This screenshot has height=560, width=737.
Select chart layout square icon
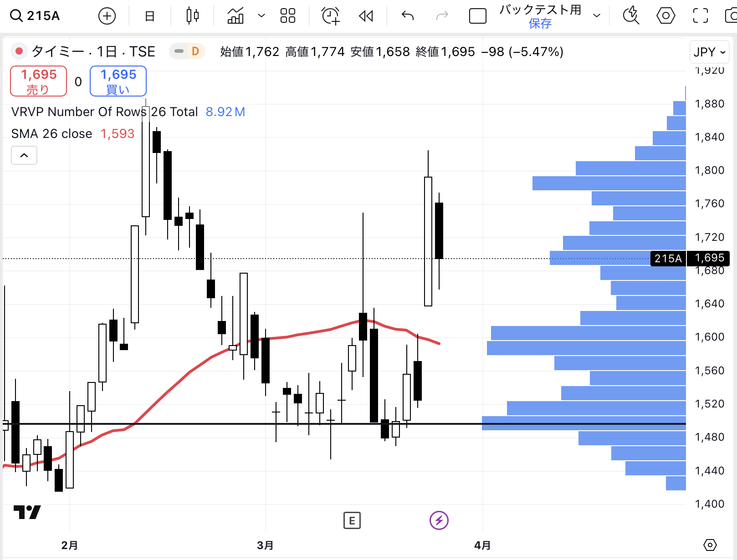(x=478, y=16)
